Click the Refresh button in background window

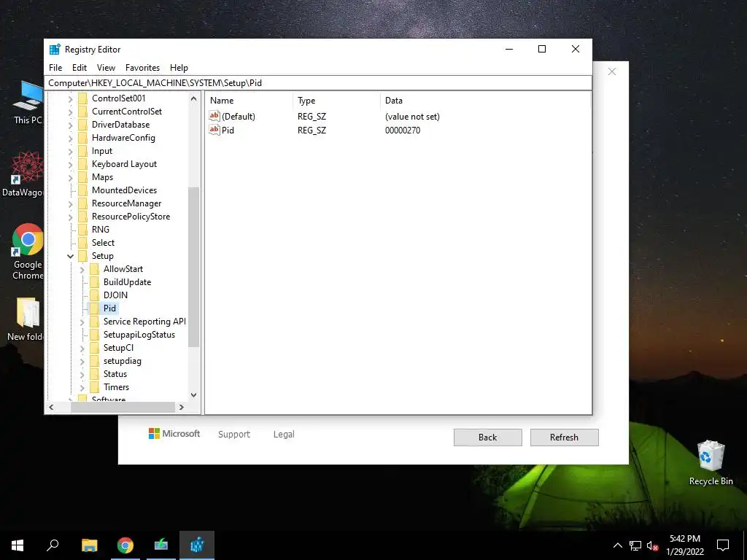(564, 437)
